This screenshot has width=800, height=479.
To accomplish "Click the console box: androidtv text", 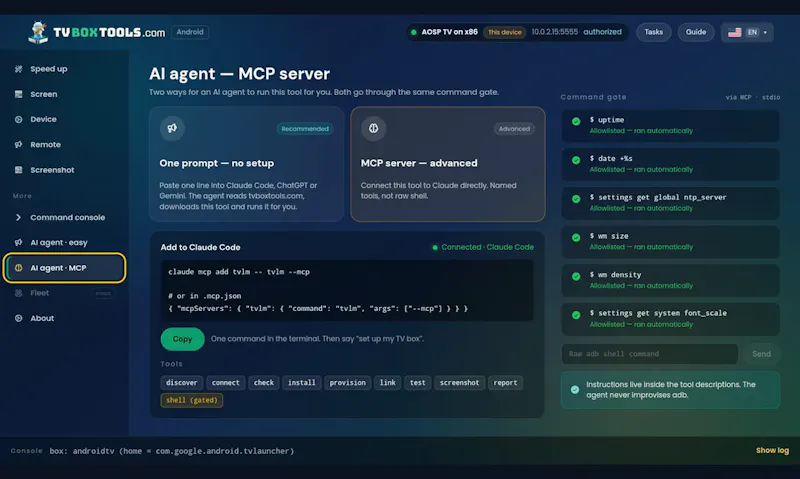I will point(171,451).
